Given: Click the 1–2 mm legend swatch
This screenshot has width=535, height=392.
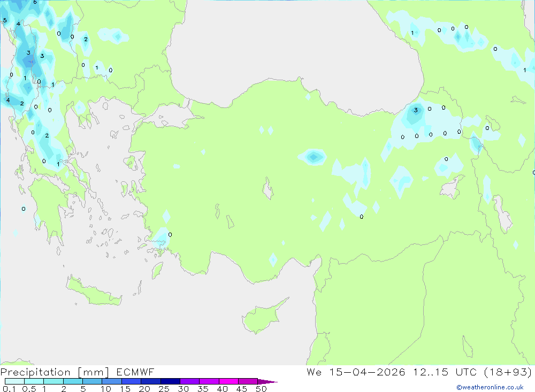Looking at the screenshot, I should pyautogui.click(x=53, y=381).
